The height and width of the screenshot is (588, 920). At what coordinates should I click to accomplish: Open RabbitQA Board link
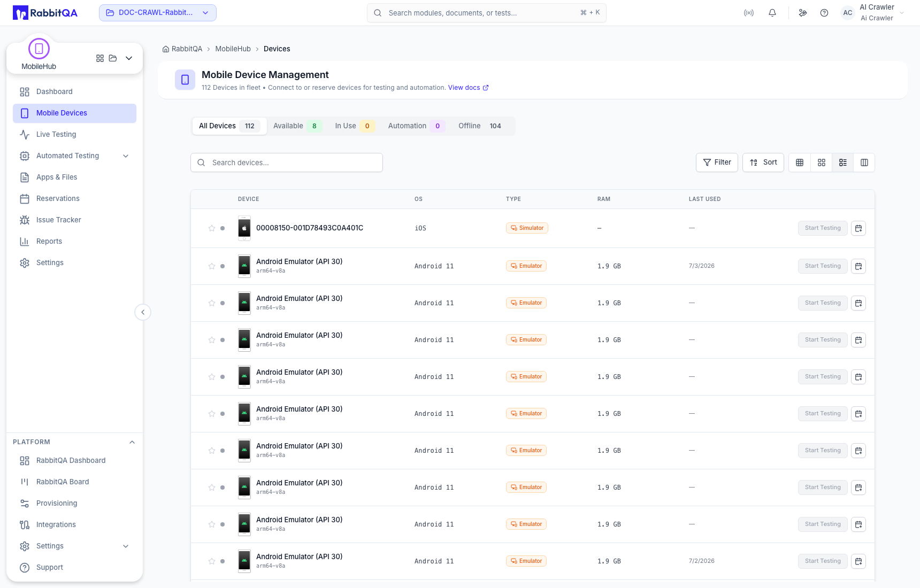coord(74,482)
